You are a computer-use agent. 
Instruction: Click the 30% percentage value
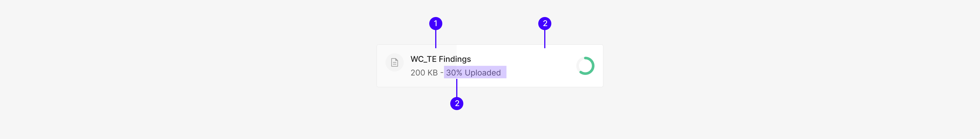pyautogui.click(x=454, y=73)
